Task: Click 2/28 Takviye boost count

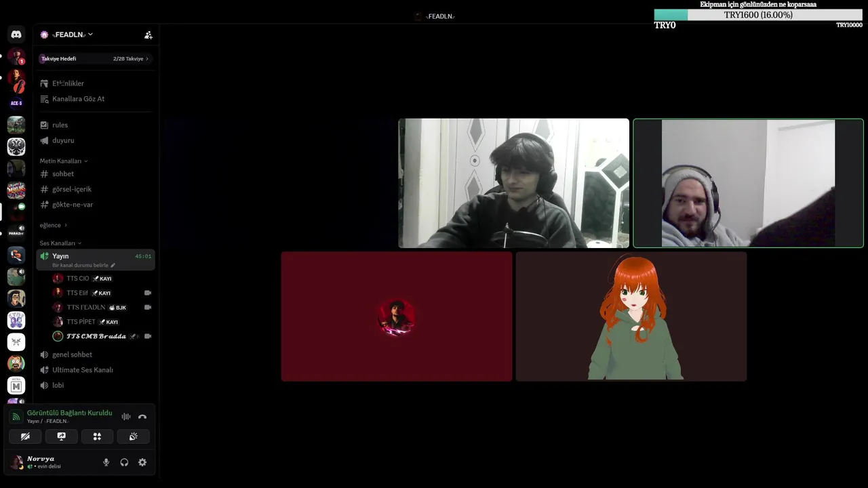Action: (x=128, y=59)
